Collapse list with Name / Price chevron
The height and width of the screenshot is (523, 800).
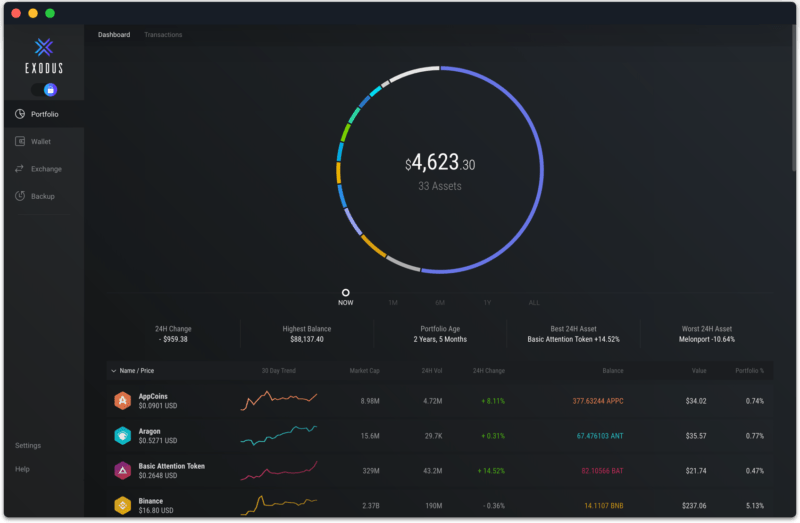(x=113, y=371)
